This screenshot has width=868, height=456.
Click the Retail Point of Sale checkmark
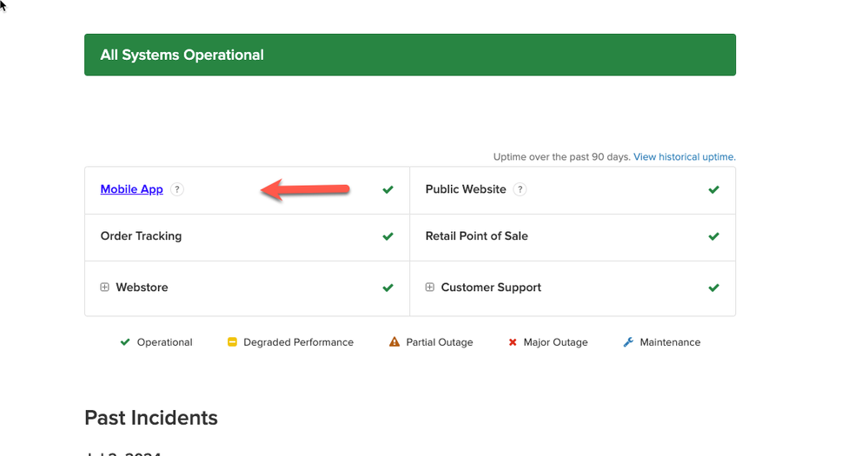(x=713, y=236)
